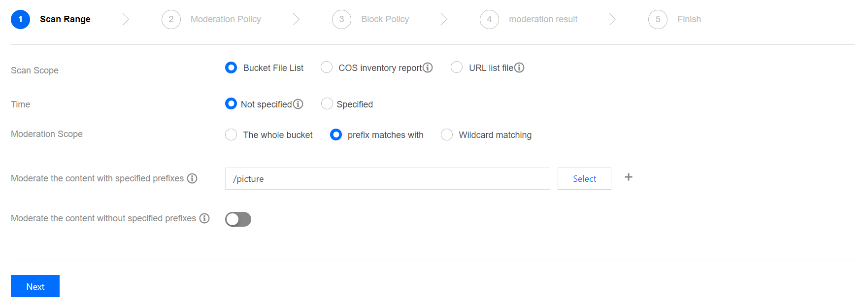Select The whole bucket scope option
This screenshot has height=308, width=868.
pos(231,135)
